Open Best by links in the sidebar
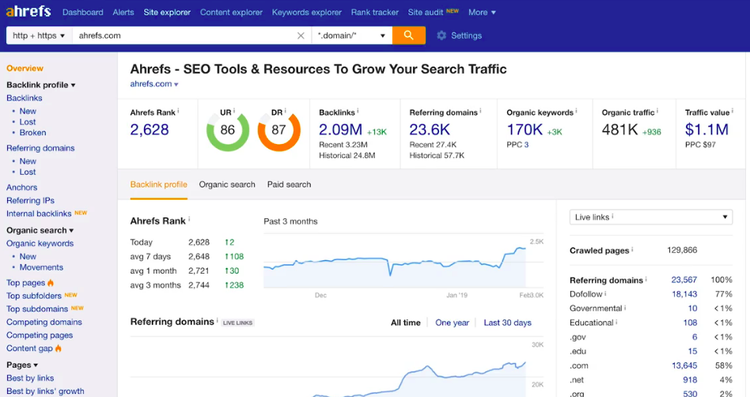This screenshot has height=397, width=750. point(30,378)
